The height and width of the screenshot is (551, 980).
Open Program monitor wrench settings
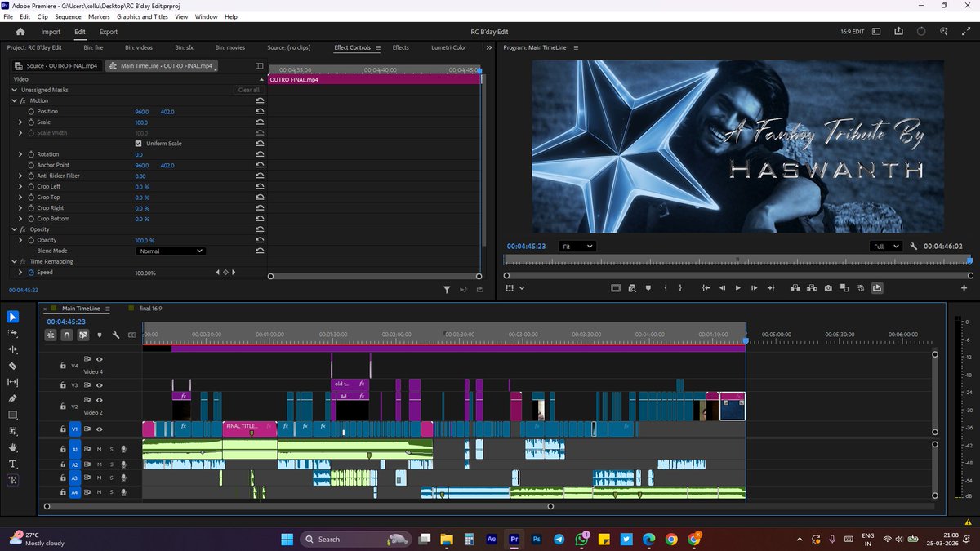[914, 246]
